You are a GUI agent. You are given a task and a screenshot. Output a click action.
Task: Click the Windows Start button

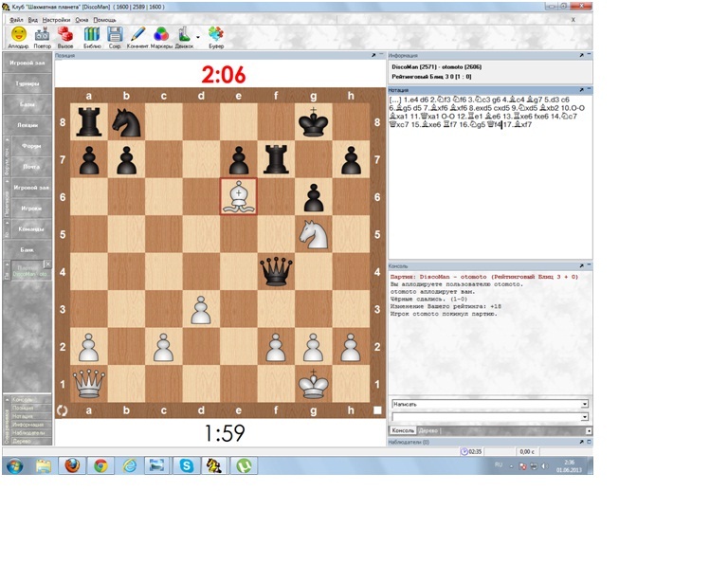(15, 465)
